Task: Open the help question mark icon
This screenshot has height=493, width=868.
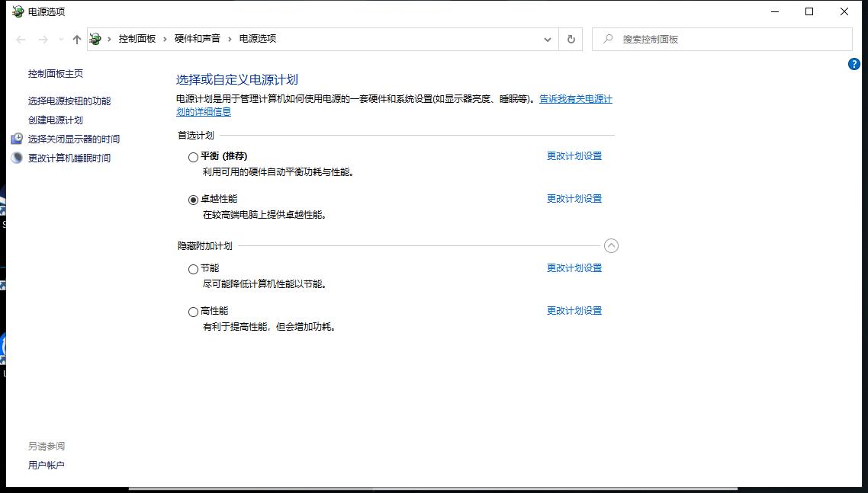Action: (853, 64)
